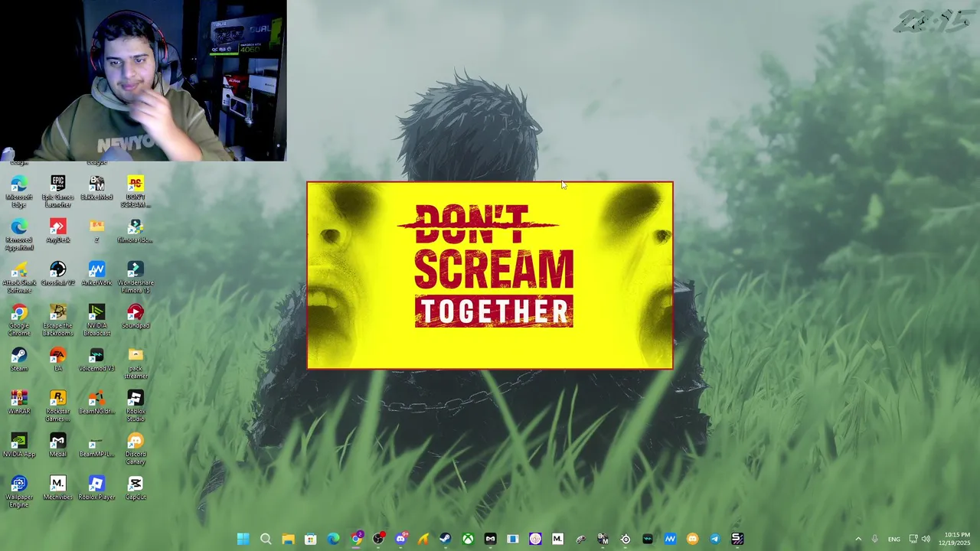
Task: Open Voicemod from the taskbar
Action: (x=648, y=539)
